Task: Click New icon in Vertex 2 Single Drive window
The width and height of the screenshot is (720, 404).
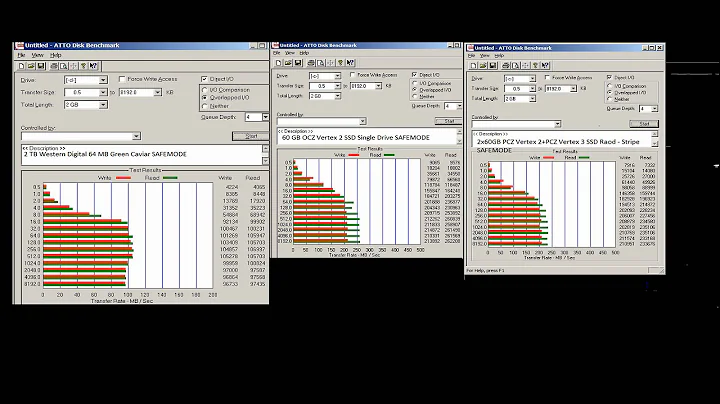Action: [278, 63]
